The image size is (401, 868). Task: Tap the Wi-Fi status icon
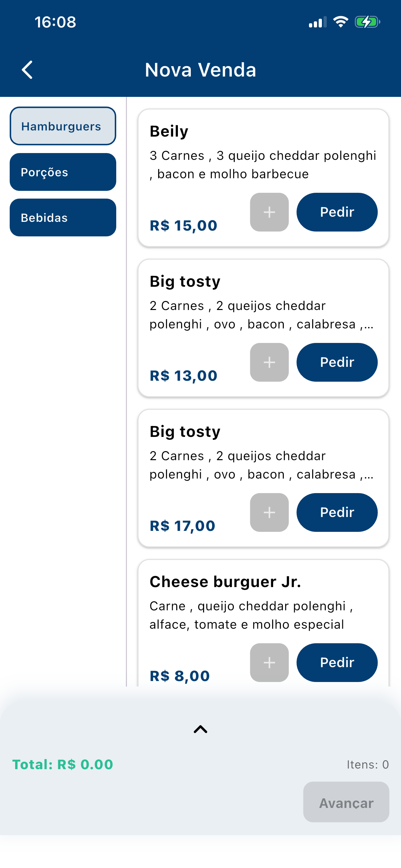341,22
